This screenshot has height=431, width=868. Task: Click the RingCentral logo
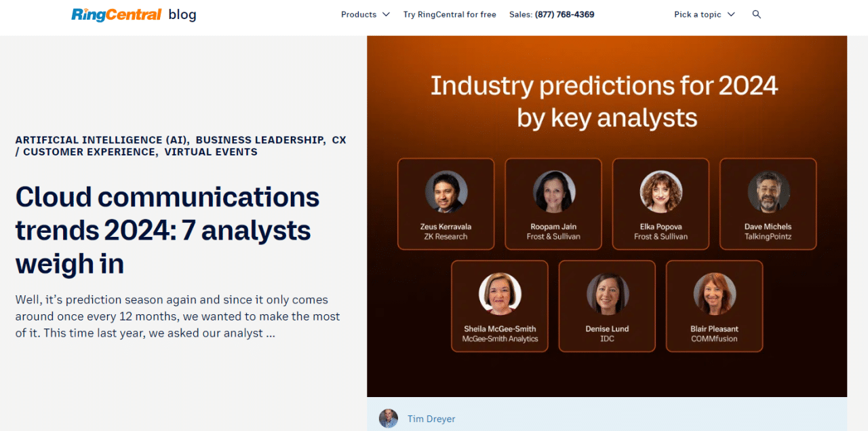(115, 14)
